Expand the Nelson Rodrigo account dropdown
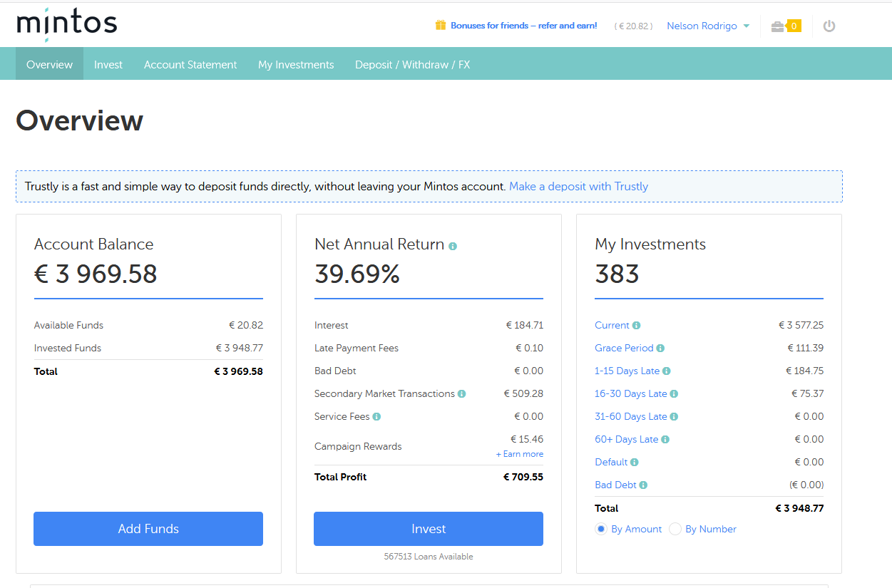Image resolution: width=892 pixels, height=588 pixels. 708,26
